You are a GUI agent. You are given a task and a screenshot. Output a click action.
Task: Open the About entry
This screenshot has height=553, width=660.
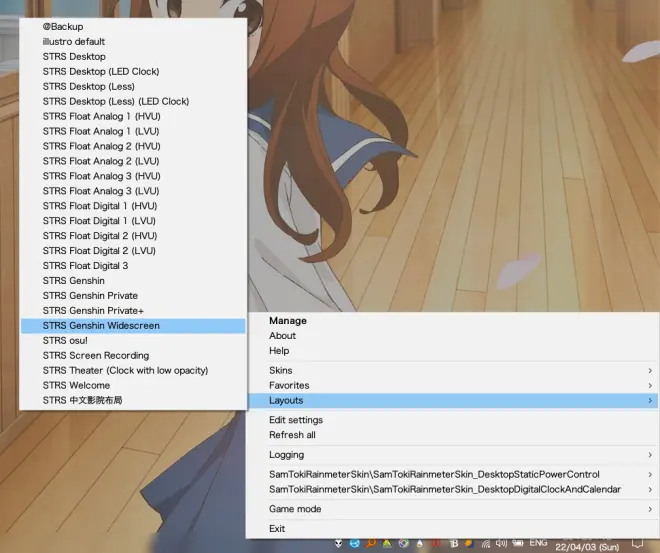(453, 336)
